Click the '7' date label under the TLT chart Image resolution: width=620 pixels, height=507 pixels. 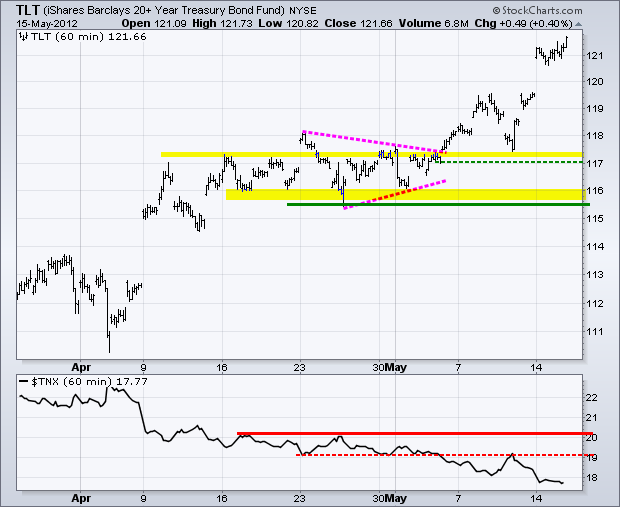(x=458, y=368)
